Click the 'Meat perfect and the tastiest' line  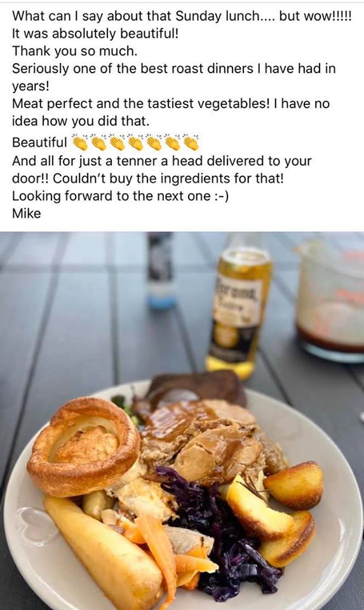[x=171, y=104]
